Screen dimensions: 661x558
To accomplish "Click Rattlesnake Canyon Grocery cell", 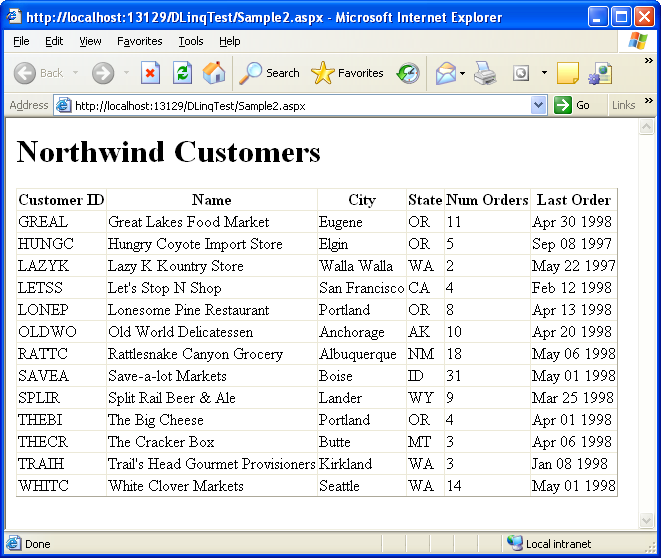I will pos(212,354).
